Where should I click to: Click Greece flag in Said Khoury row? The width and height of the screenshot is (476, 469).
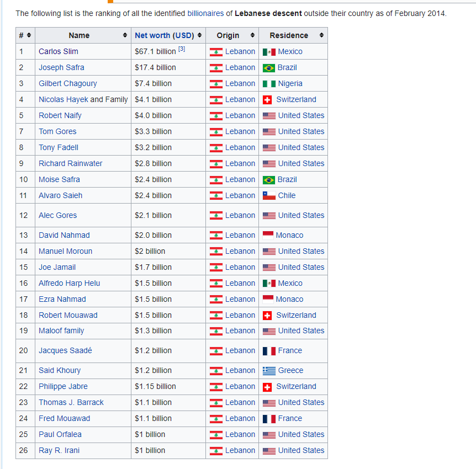tap(269, 371)
